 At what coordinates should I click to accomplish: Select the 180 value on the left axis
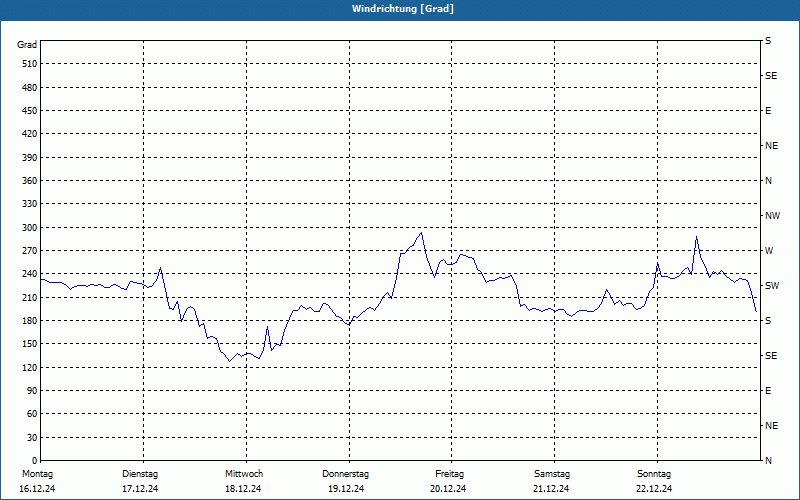pos(30,321)
